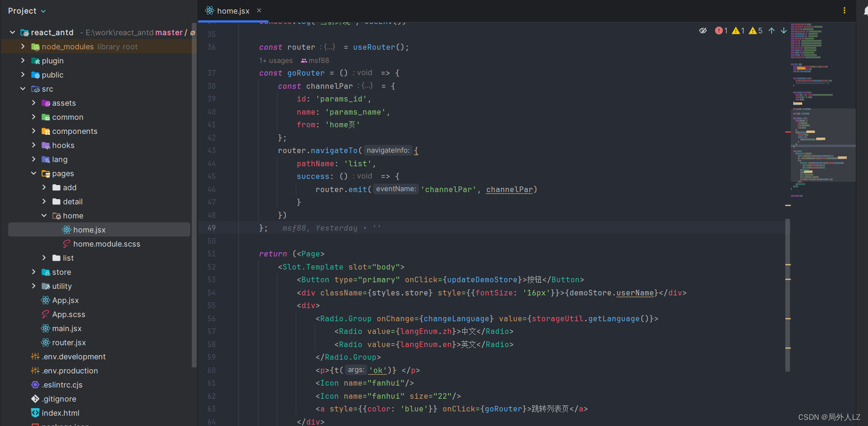Click the editor vertical scrollbar thumb
Viewport: 868px width, 426px height.
point(788,295)
